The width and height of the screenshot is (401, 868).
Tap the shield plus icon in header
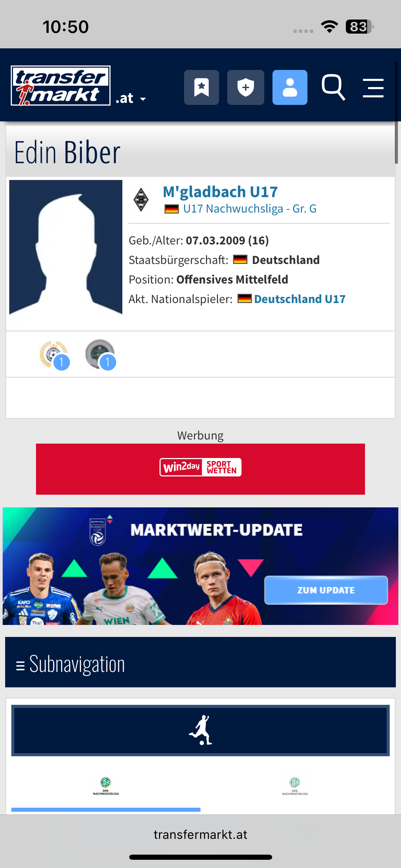[246, 87]
